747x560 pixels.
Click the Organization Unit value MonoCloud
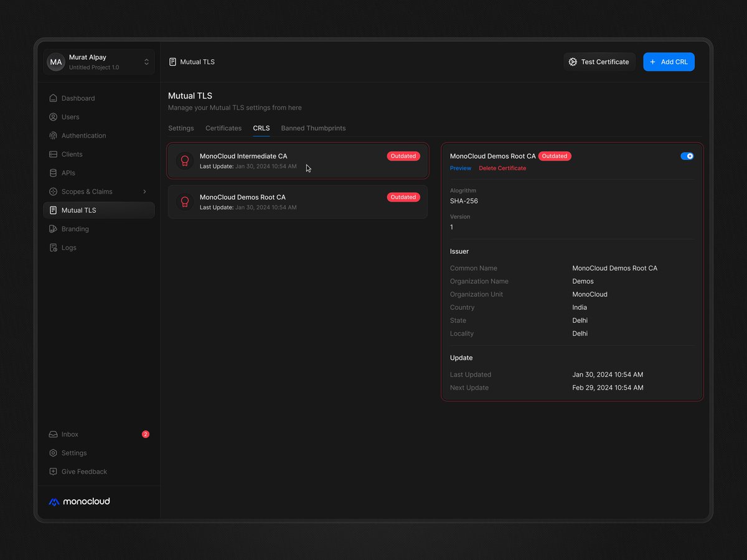(590, 294)
